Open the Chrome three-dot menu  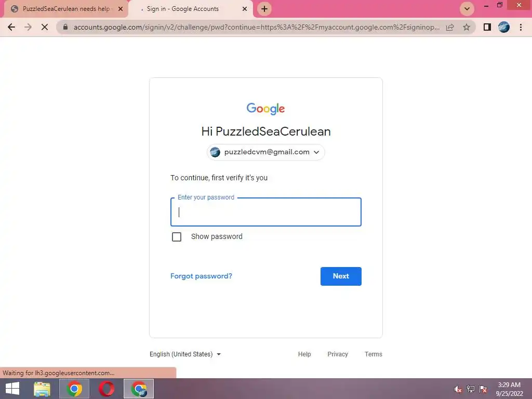tap(521, 27)
